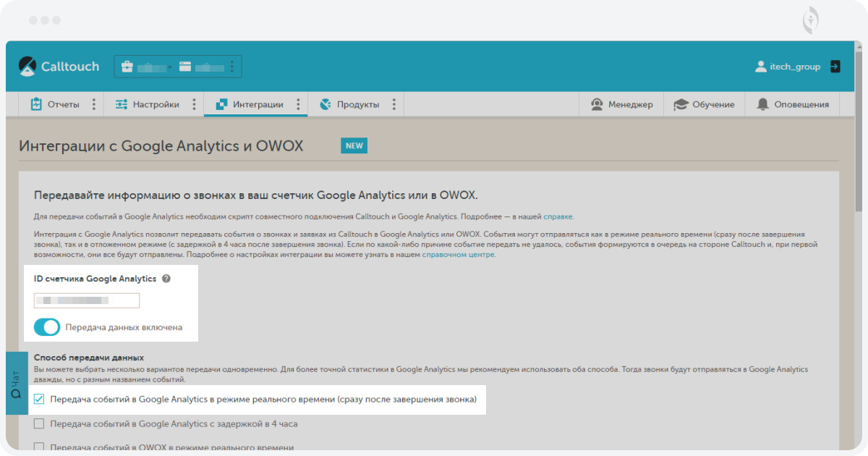Viewport: 868px width, 456px height.
Task: Click the Обучение graduation cap icon
Action: [x=681, y=105]
